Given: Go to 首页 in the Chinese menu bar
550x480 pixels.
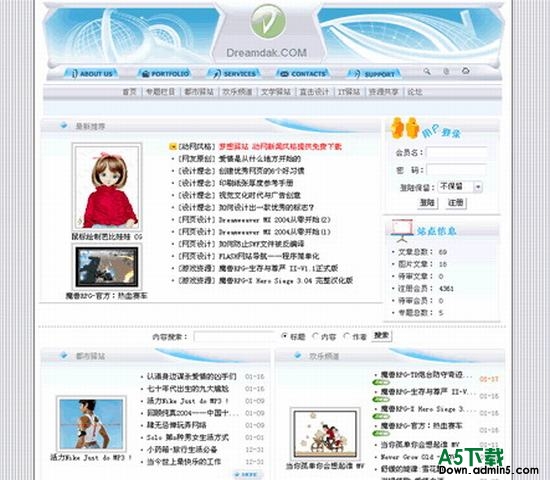Looking at the screenshot, I should (x=129, y=92).
